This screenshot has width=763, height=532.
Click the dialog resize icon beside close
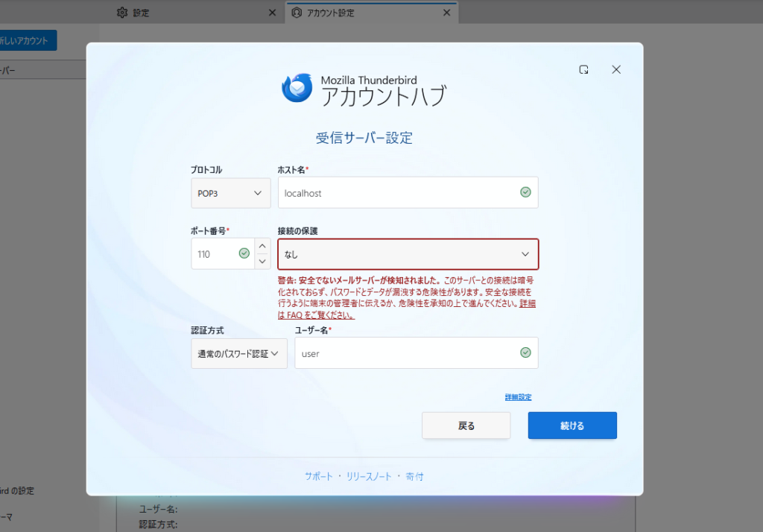pos(584,69)
